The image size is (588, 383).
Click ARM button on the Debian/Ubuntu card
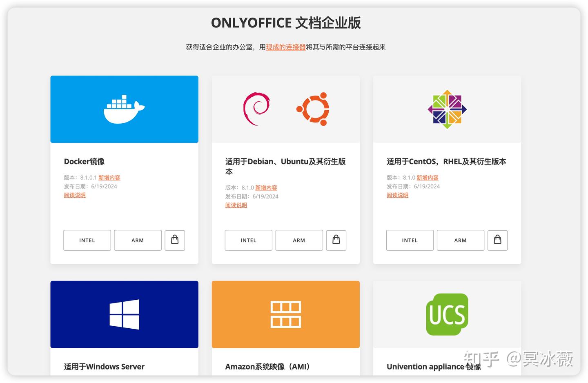click(299, 240)
